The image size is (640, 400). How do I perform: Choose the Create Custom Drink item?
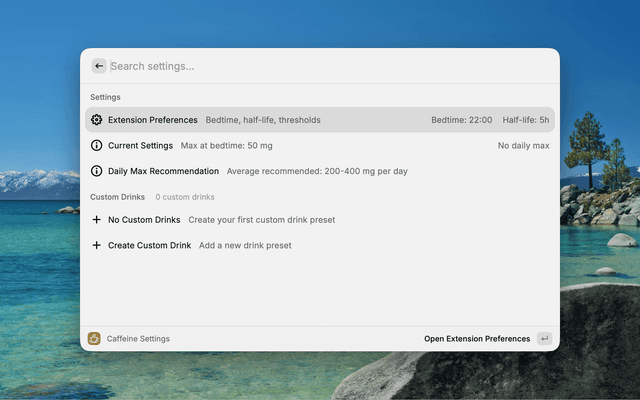click(149, 245)
